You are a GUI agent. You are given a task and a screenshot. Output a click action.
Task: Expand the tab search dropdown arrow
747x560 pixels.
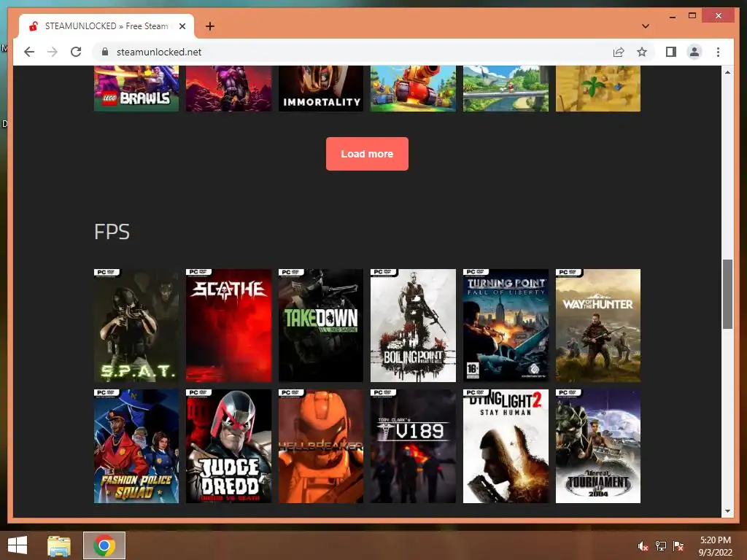(x=646, y=26)
